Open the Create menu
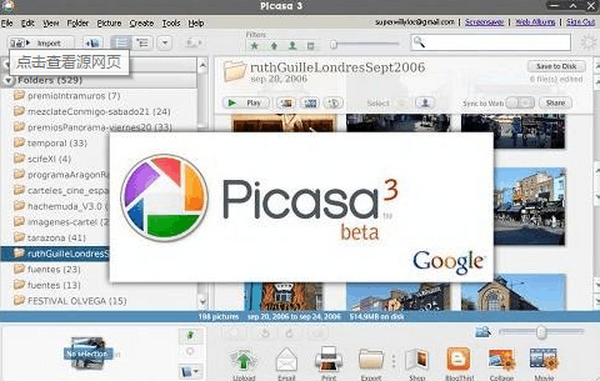 [142, 23]
